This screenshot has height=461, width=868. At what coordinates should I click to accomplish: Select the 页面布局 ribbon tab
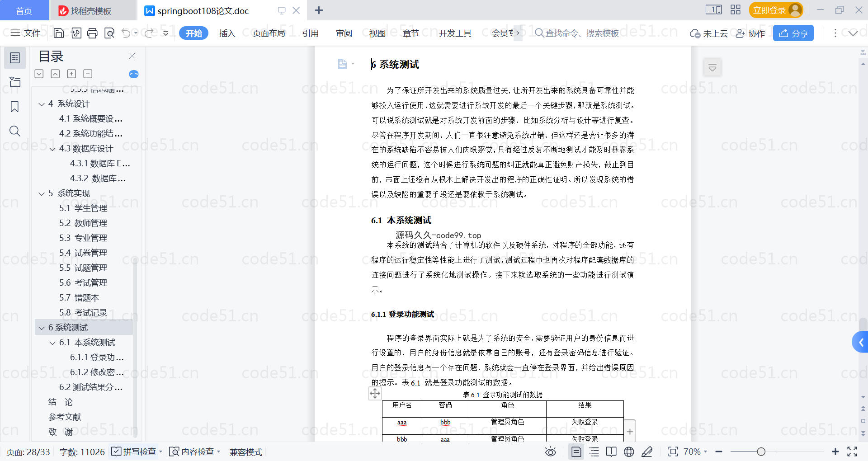269,33
